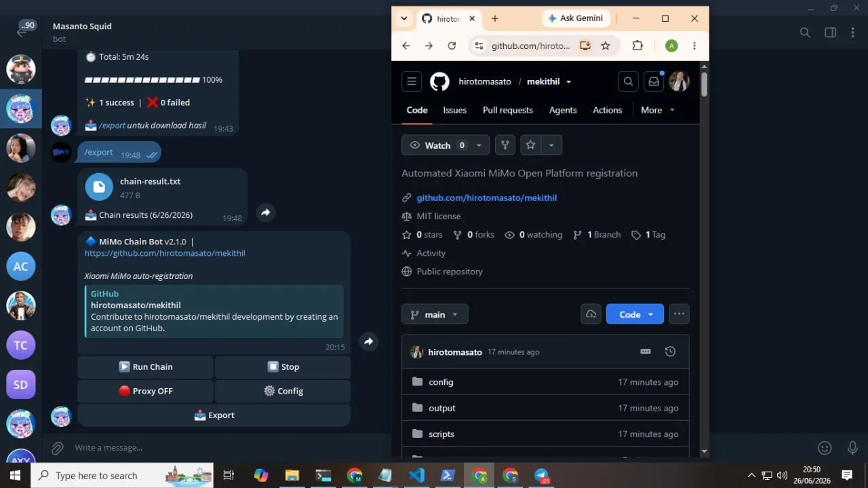Open GitHub cloud codespace button
This screenshot has height=488, width=868.
(591, 314)
